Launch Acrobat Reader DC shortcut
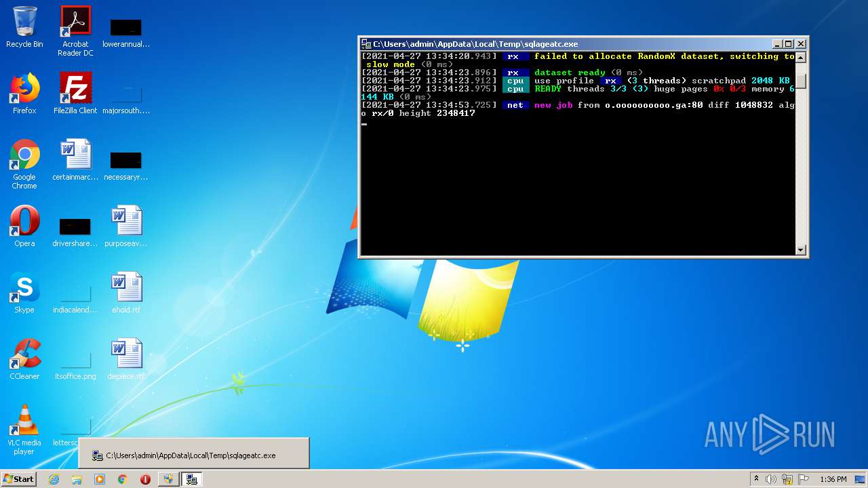Viewport: 868px width, 488px height. pos(75,31)
